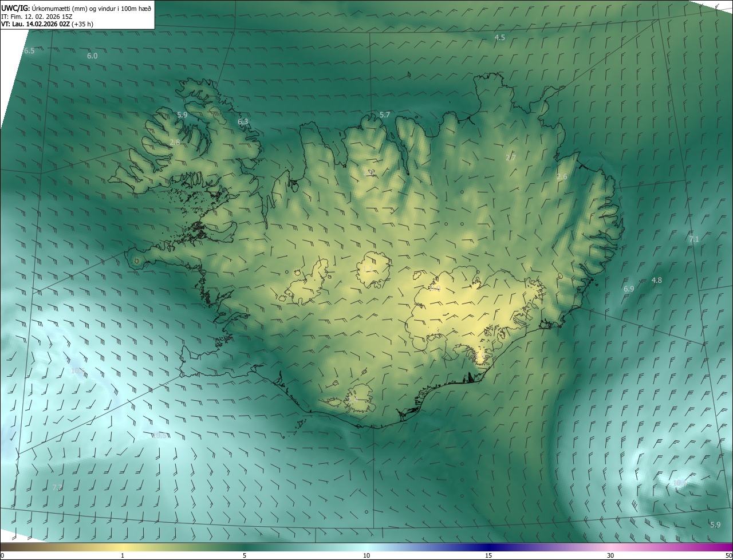Click the 10 tick on the colour scale
733x560 pixels.
pos(366,555)
